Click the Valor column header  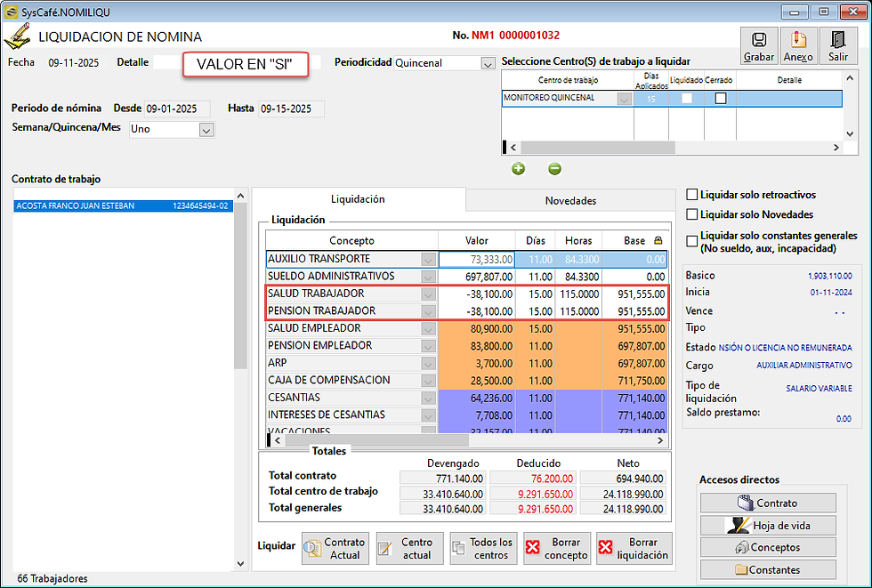[x=477, y=241]
